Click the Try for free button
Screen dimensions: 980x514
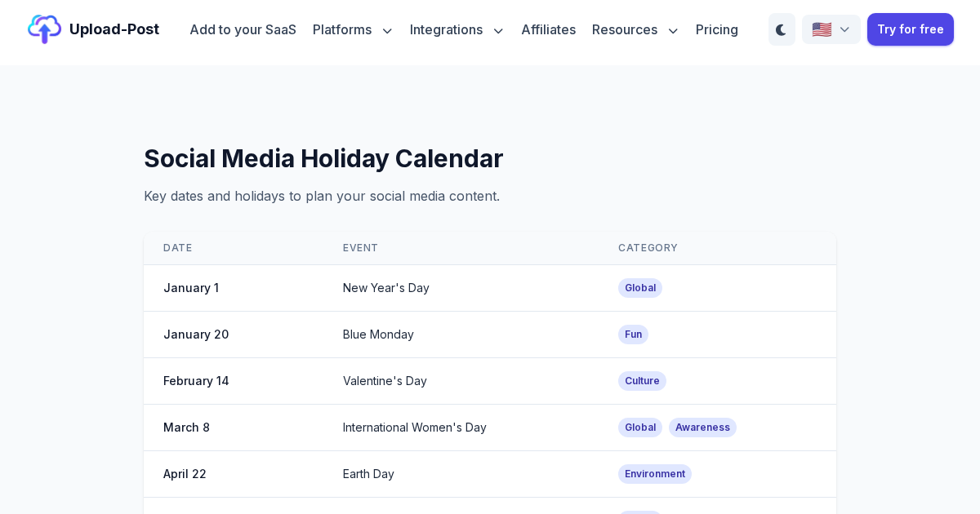coord(911,29)
